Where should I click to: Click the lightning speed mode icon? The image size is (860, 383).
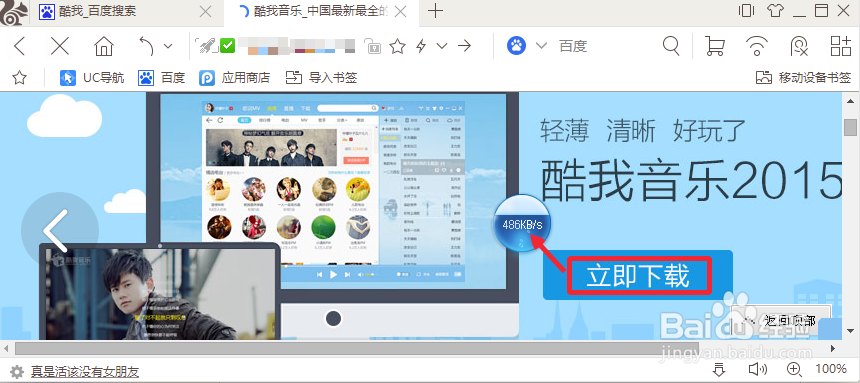tap(421, 46)
